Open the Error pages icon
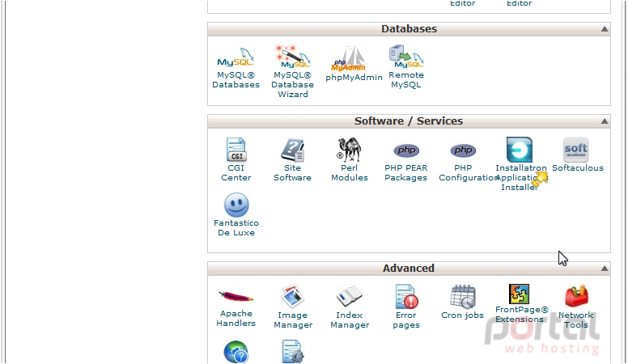Image resolution: width=628 pixels, height=364 pixels. point(406,296)
